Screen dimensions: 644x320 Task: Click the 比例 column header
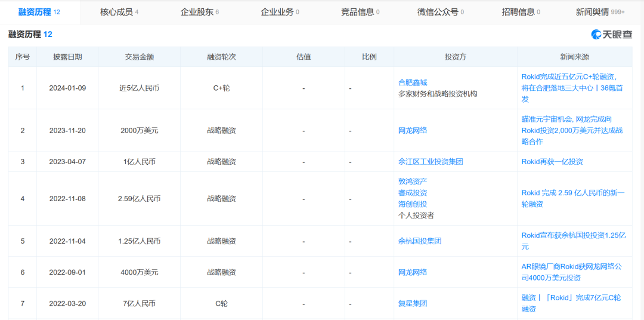tap(369, 57)
